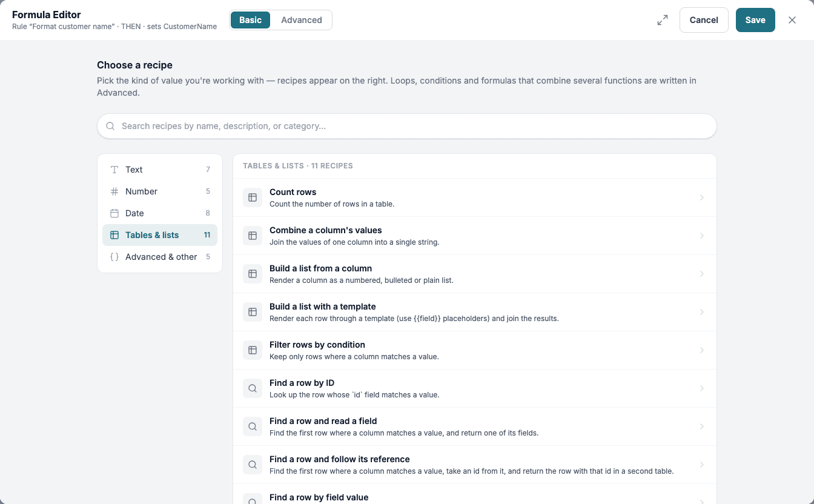814x504 pixels.
Task: Select the Number category label
Action: [x=141, y=191]
